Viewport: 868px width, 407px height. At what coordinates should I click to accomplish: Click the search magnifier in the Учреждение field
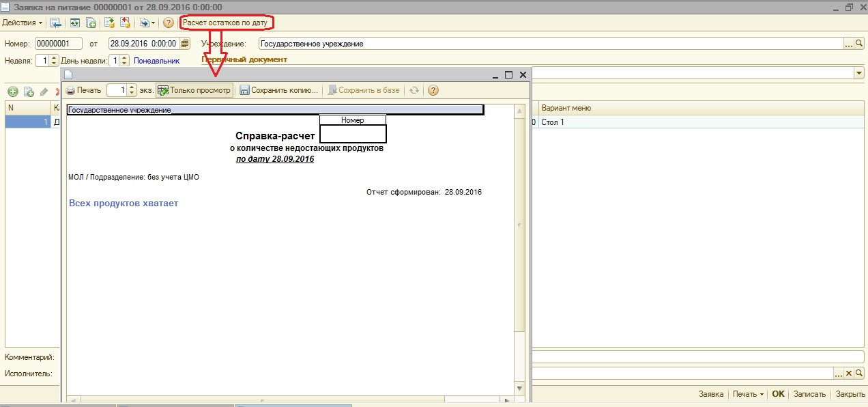[859, 43]
